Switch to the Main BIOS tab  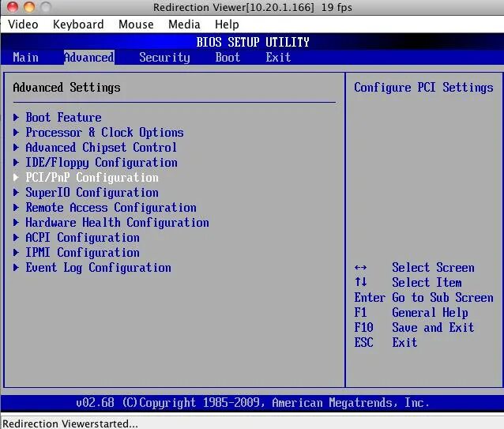[26, 58]
